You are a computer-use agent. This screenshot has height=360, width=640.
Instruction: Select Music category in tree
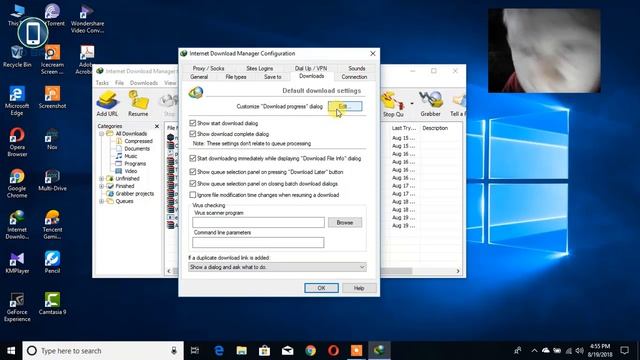[x=131, y=156]
